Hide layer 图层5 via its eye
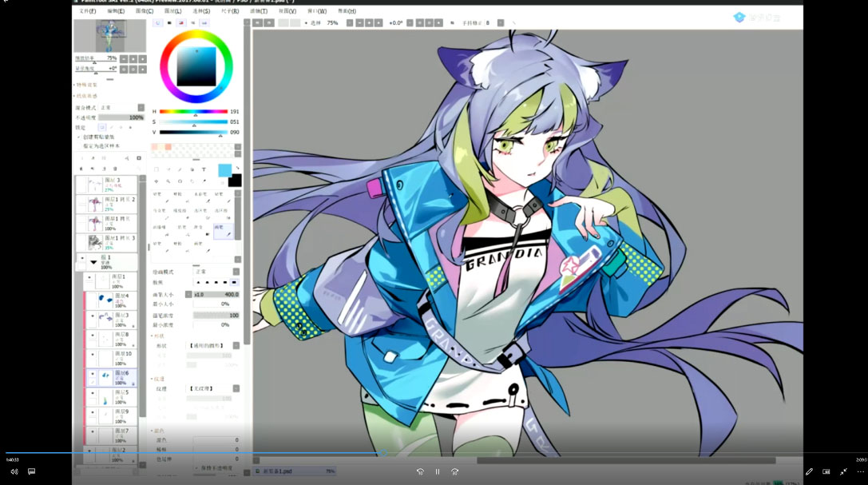This screenshot has height=485, width=868. pos(93,394)
